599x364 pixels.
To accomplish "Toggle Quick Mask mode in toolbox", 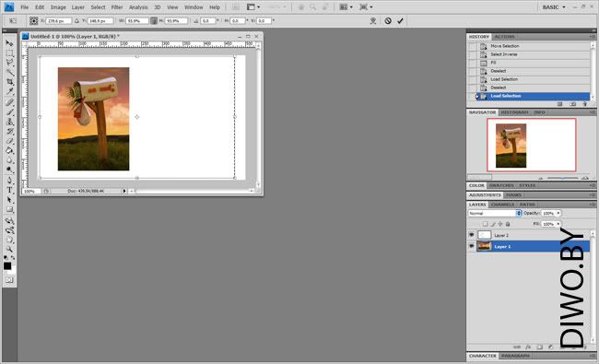I will (9, 280).
